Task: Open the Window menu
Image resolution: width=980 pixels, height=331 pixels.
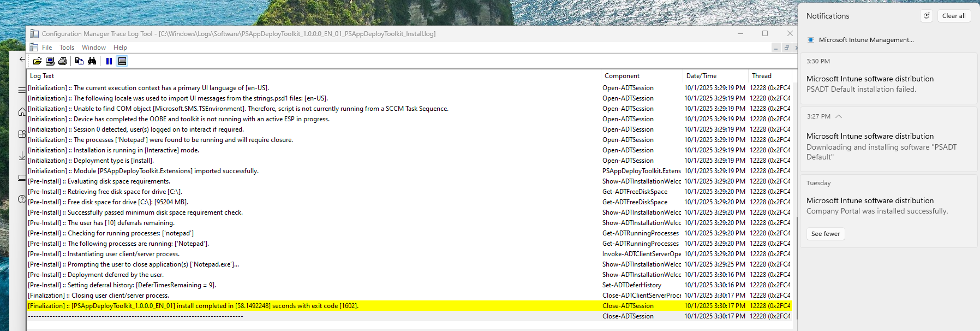Action: point(94,48)
